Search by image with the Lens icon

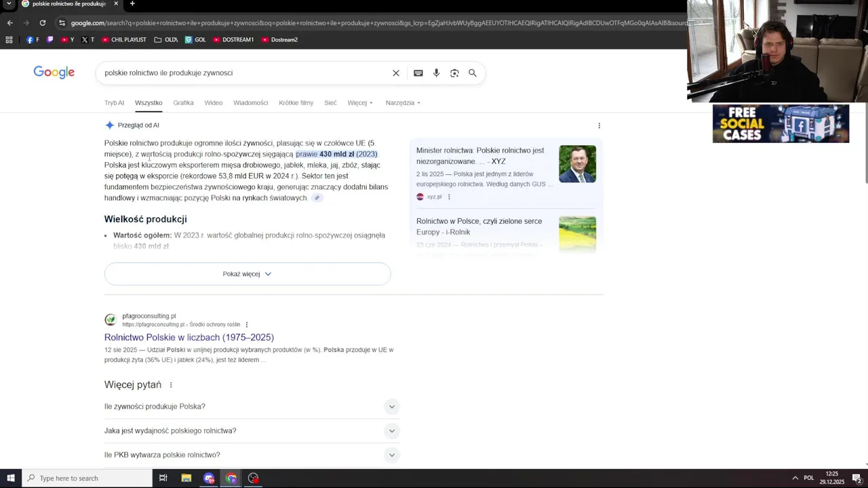coord(454,73)
